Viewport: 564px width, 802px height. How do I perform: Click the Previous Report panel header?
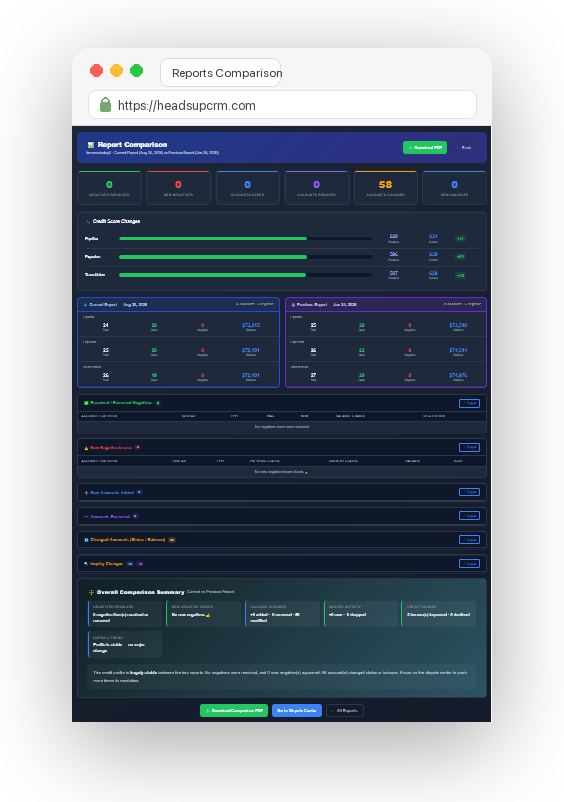(x=386, y=305)
